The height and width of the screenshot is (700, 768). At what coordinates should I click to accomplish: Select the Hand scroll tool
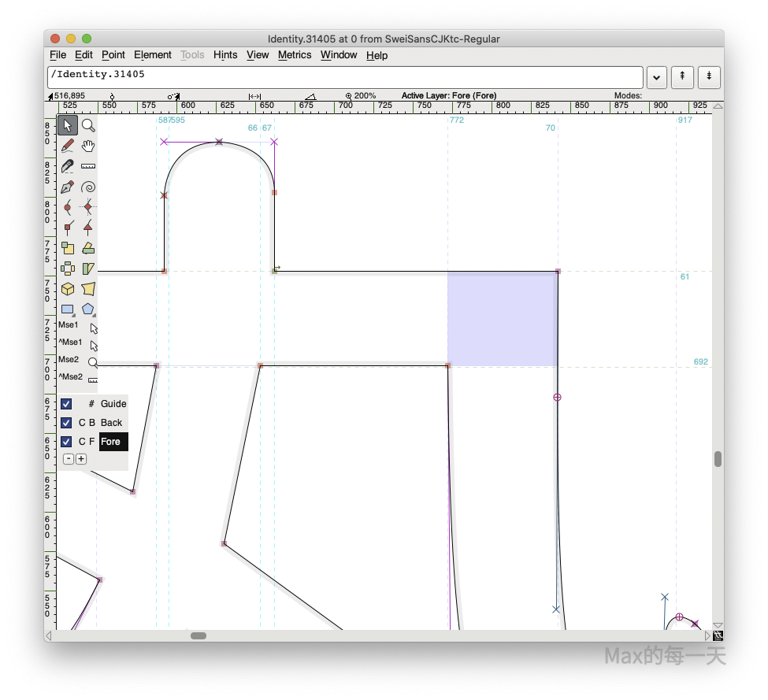coord(88,146)
